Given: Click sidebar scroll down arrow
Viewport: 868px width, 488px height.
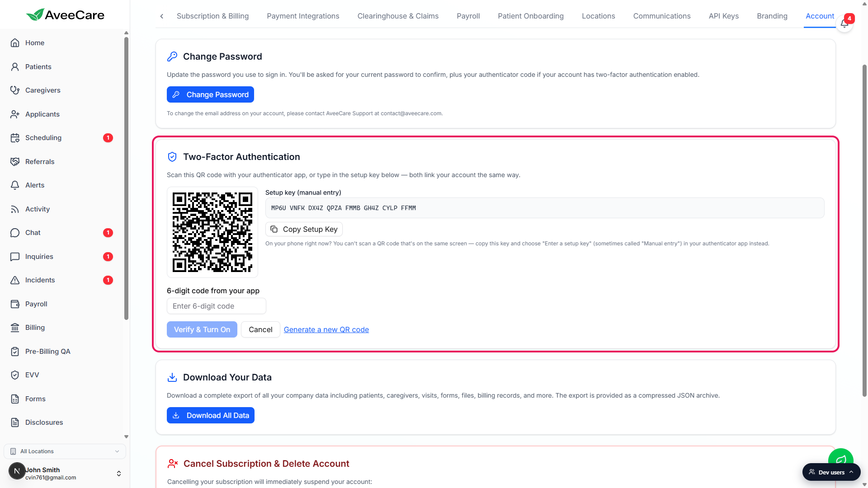Looking at the screenshot, I should click(126, 436).
